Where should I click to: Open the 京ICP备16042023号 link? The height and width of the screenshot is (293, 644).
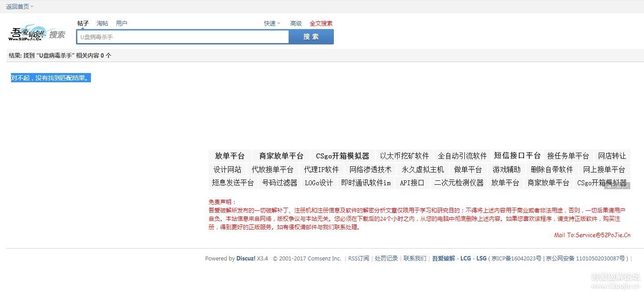coord(517,258)
